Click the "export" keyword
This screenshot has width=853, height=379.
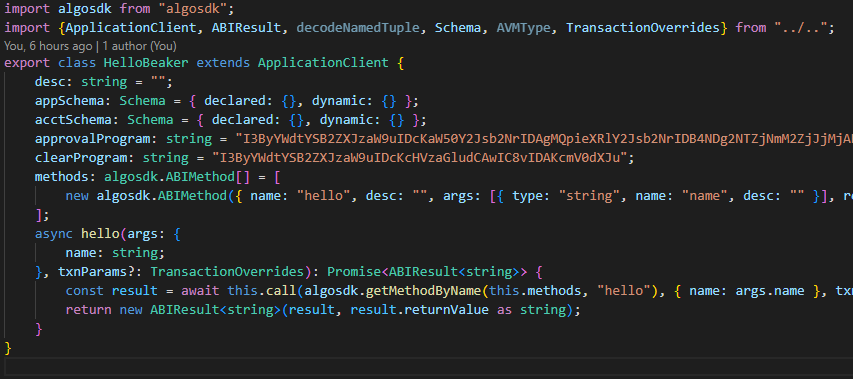click(27, 63)
